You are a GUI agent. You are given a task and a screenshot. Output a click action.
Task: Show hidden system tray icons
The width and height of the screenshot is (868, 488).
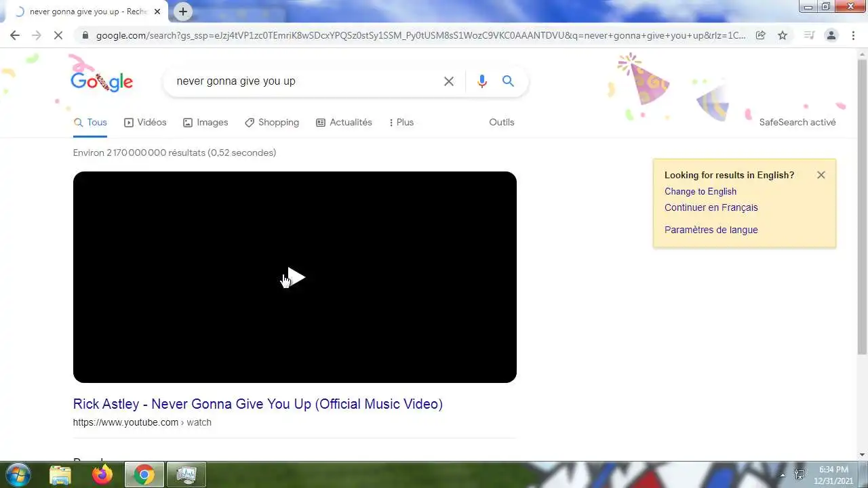783,475
